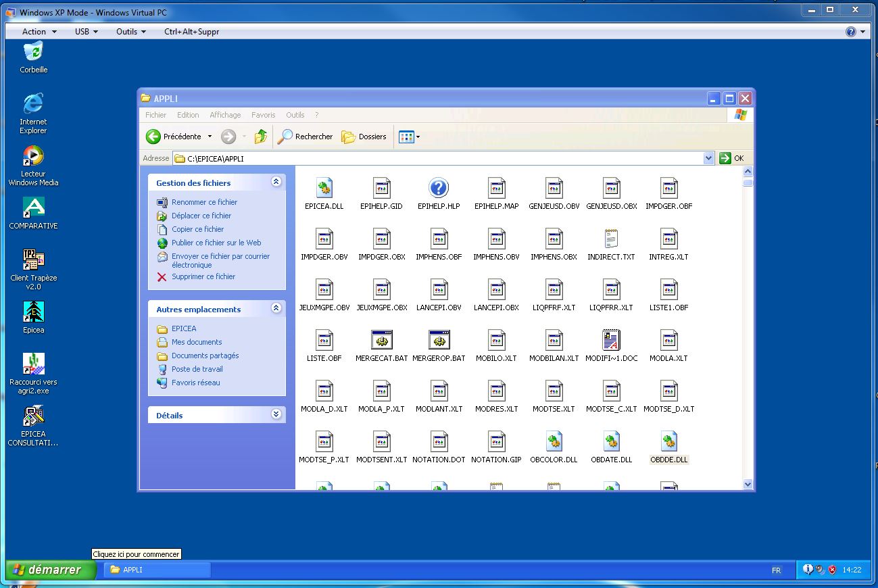Click the EPICEA.DLL file icon
The height and width of the screenshot is (588, 878).
324,189
